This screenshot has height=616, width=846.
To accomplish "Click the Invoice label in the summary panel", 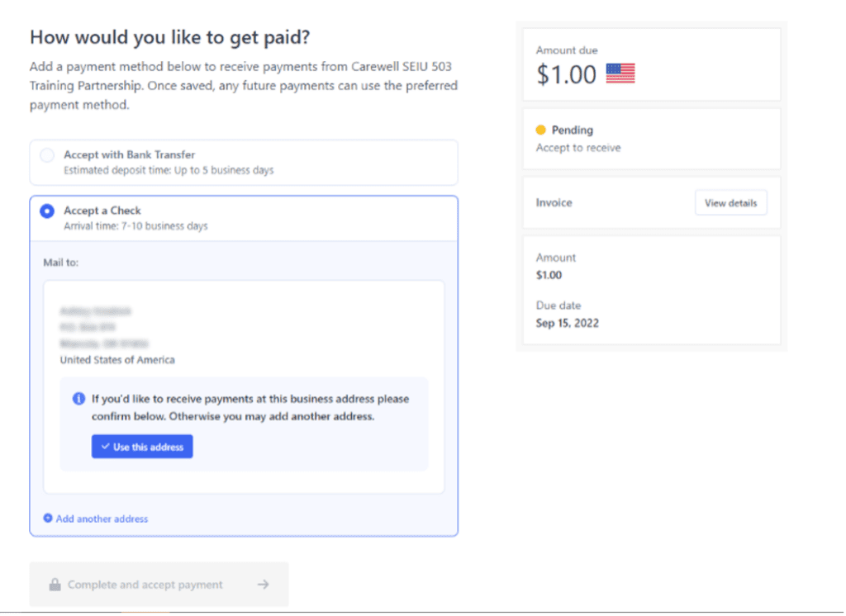I will [554, 203].
